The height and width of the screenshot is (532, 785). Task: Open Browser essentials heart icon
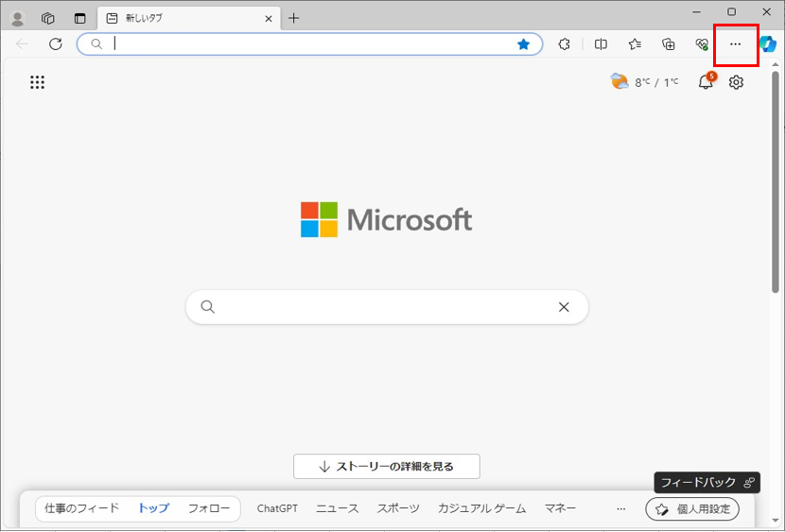[x=702, y=44]
